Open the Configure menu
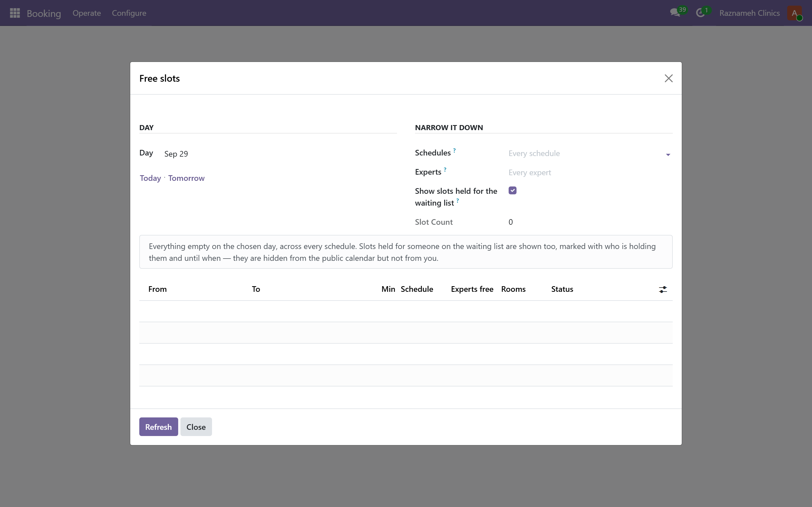812x507 pixels. tap(129, 13)
